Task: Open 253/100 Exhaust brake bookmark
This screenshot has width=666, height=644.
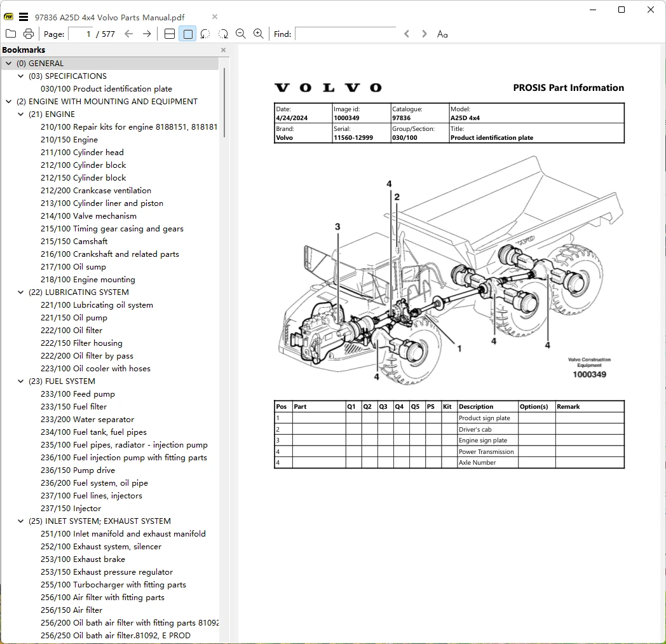Action: pyautogui.click(x=83, y=559)
